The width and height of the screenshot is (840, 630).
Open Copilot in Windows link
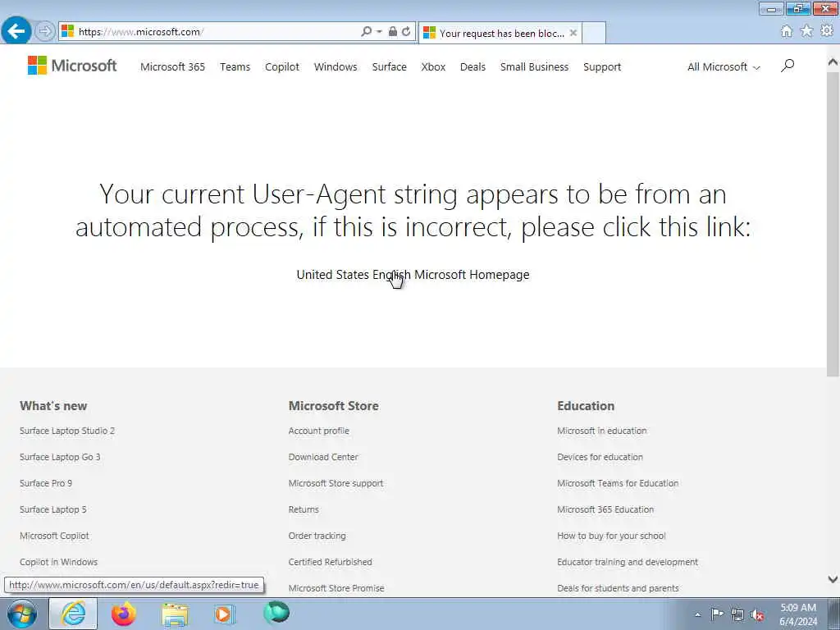pyautogui.click(x=58, y=562)
